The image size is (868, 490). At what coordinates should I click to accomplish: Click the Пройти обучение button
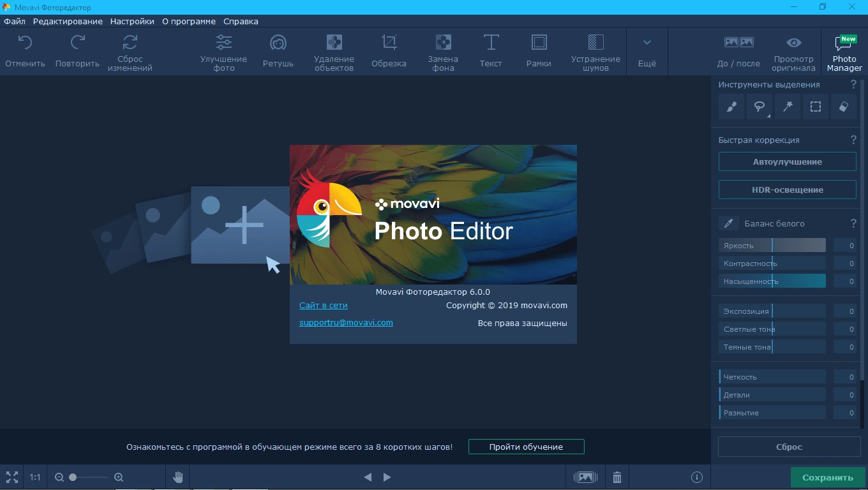[x=526, y=447]
